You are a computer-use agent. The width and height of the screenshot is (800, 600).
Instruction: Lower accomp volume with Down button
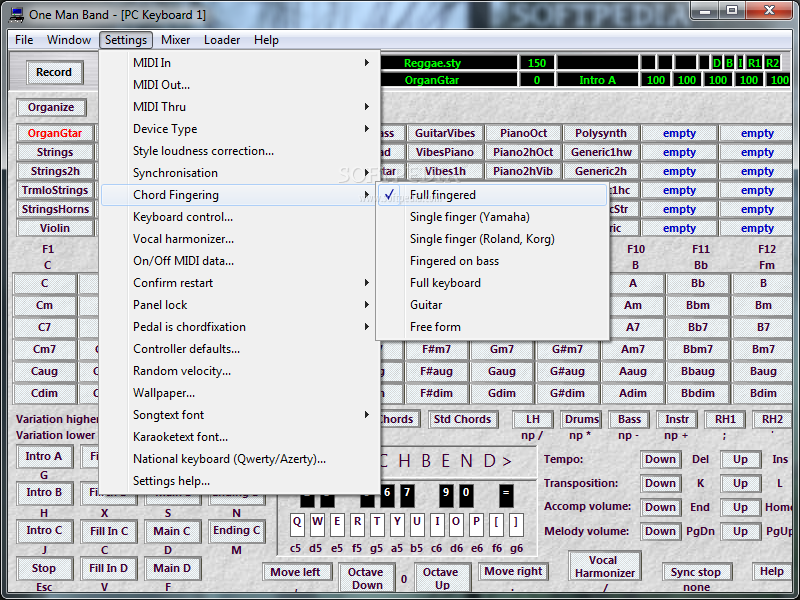(660, 507)
